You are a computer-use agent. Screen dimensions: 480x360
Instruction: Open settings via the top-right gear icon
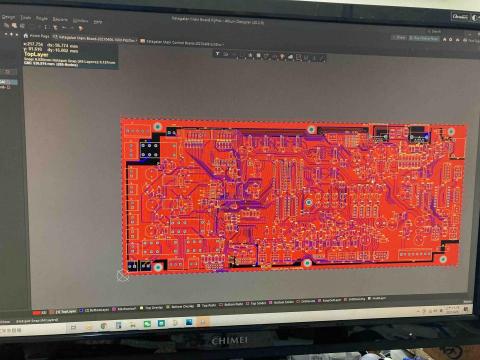(451, 40)
